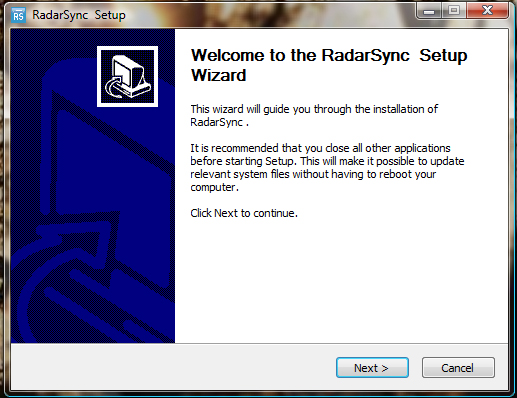
Task: Click the 'It is recommended' paragraph text
Action: coord(327,167)
